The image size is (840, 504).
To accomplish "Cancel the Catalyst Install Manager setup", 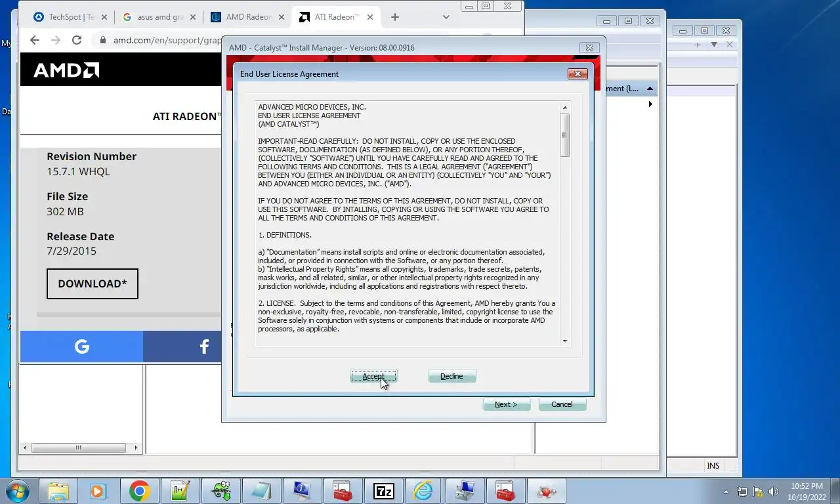I will click(x=562, y=404).
